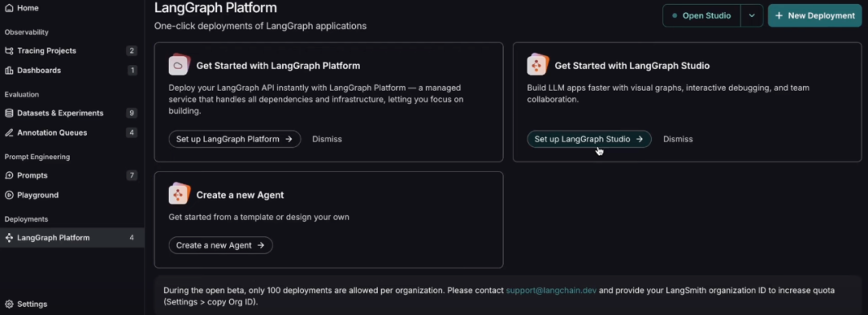Click 'Deploy your LangGraph API instantly' description
The image size is (868, 315).
pyautogui.click(x=316, y=99)
